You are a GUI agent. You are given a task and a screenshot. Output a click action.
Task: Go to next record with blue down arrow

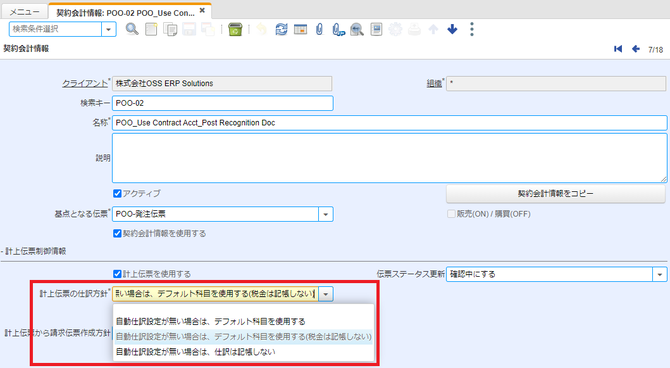[452, 29]
